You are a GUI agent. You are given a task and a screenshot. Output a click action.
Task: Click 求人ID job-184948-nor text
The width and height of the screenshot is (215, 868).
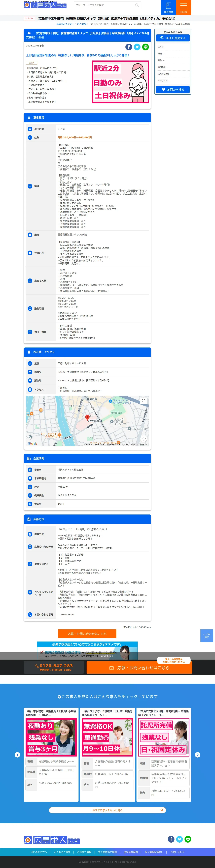[137, 627]
